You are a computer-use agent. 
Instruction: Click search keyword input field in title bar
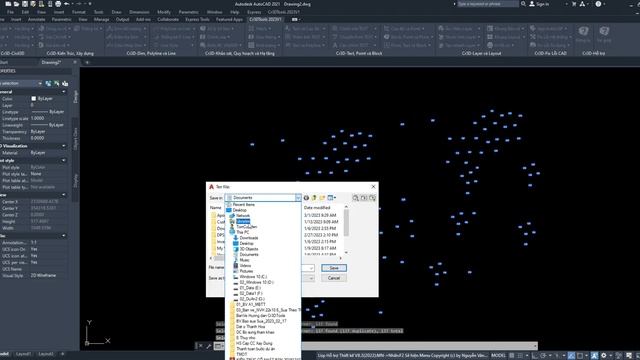pyautogui.click(x=488, y=4)
